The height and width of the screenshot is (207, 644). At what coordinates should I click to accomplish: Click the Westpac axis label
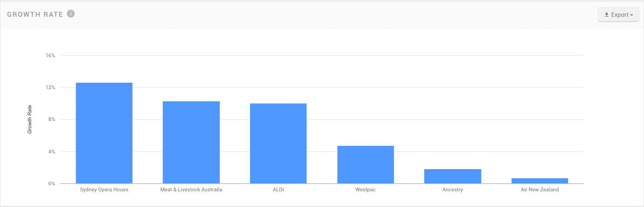(366, 190)
